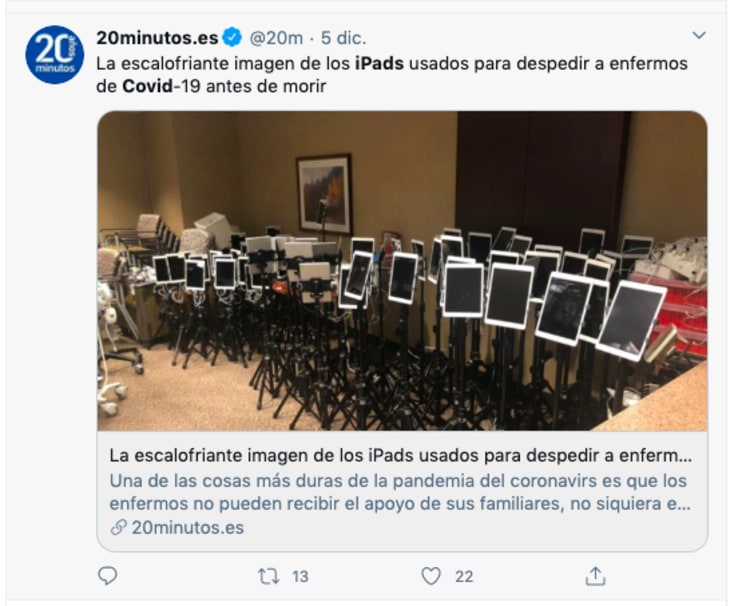Click the bold Covid keyword in tweet
The height and width of the screenshot is (606, 750).
[x=147, y=87]
